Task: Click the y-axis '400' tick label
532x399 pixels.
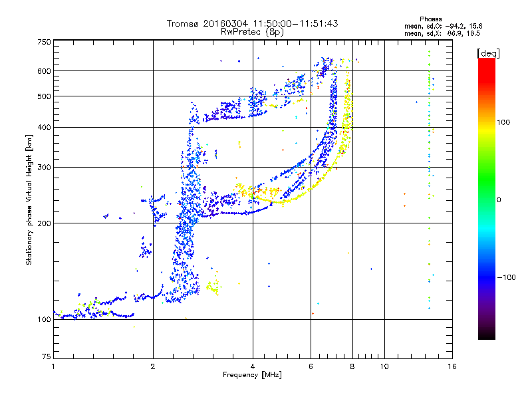Action: 44,127
